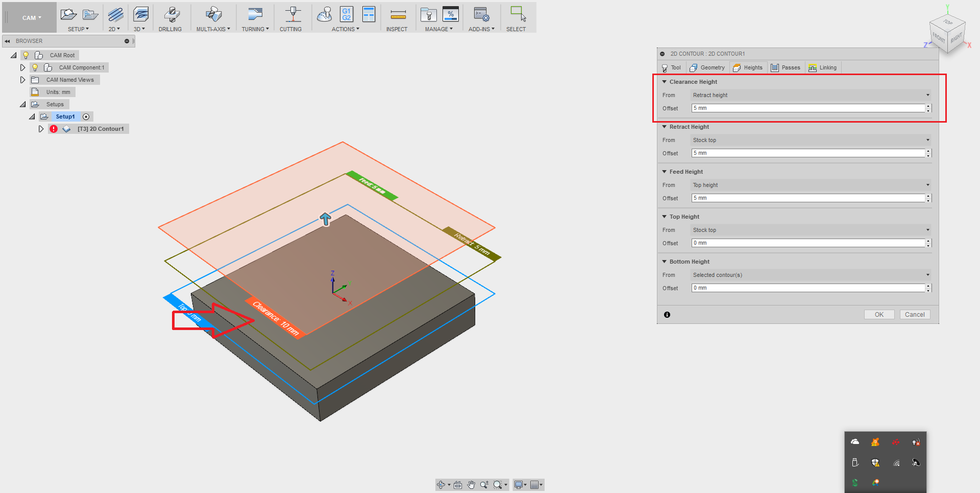The height and width of the screenshot is (493, 980).
Task: Collapse the Retract Height section
Action: (664, 127)
